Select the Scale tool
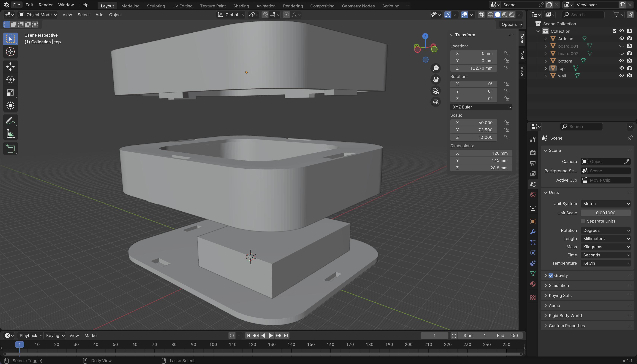Viewport: 637px width, 364px height. pos(10,93)
